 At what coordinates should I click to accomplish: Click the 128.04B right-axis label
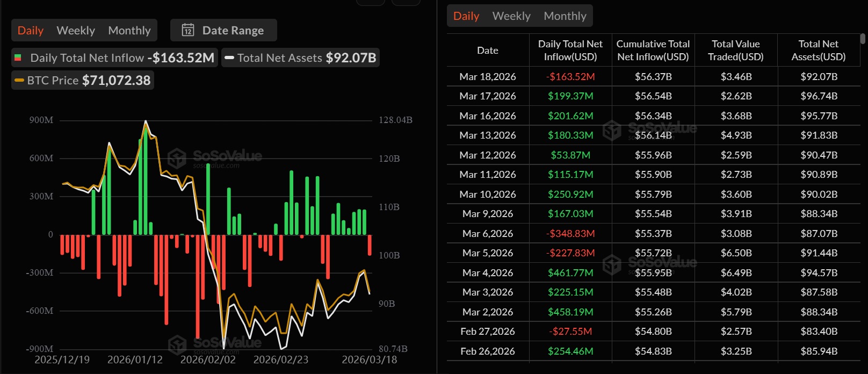tap(395, 120)
